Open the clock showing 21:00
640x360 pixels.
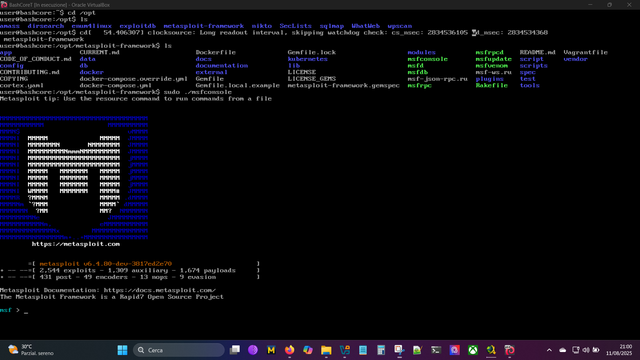[619, 350]
